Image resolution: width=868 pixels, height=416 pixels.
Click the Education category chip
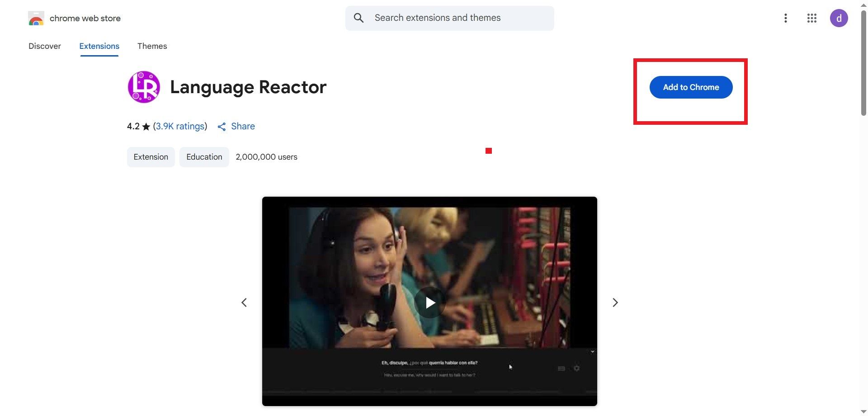pos(204,157)
